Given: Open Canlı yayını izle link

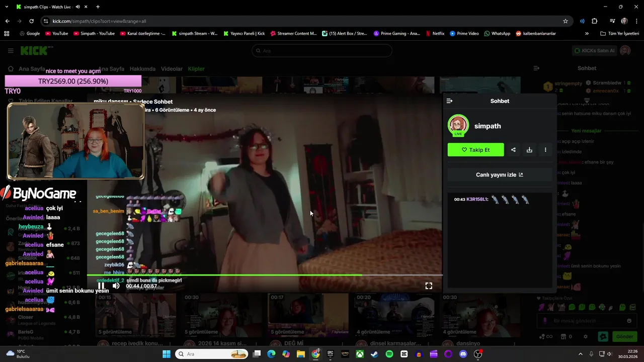Looking at the screenshot, I should 500,175.
